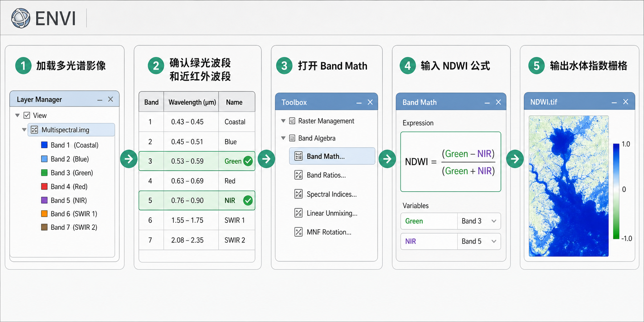Screen dimensions: 644x322
Task: Open Band Math... from the Toolbox
Action: (x=332, y=156)
